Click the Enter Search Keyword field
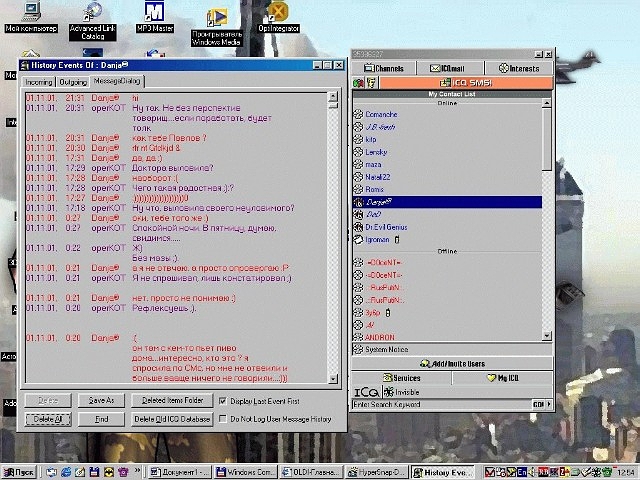Viewport: 640px width, 480px height. click(x=441, y=404)
